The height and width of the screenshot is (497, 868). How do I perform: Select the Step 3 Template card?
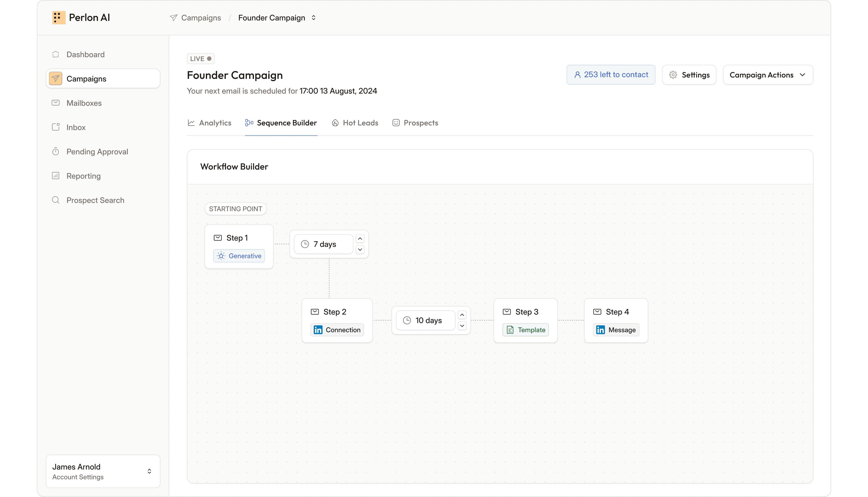click(x=525, y=320)
